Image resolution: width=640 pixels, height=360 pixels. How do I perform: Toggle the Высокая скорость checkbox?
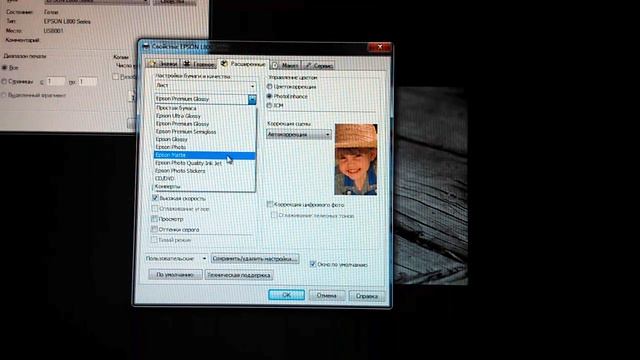pos(155,198)
